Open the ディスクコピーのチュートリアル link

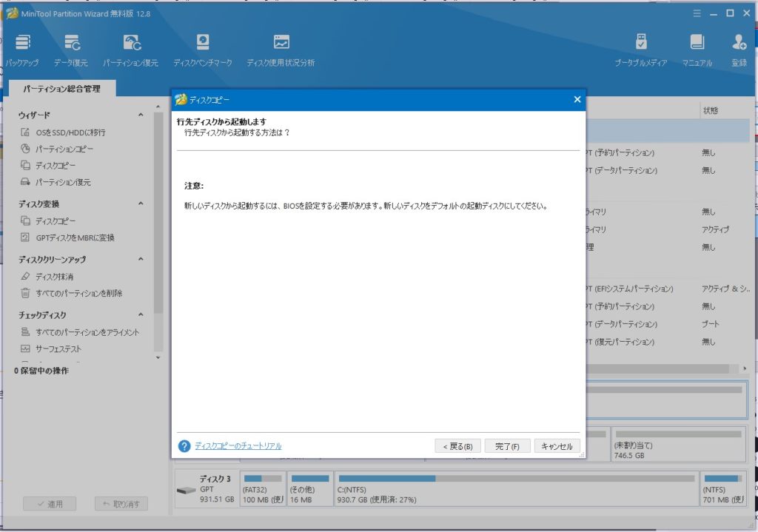coord(238,446)
